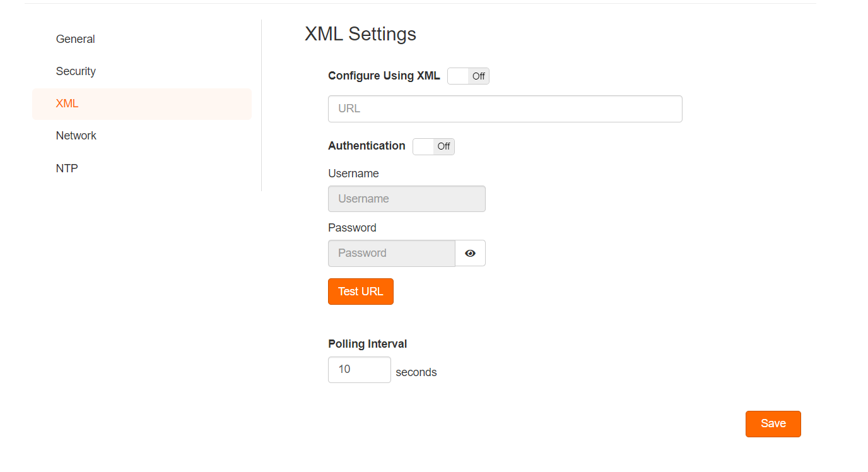Viewport: 868px width, 472px height.
Task: Select the Polling Interval value box
Action: pyautogui.click(x=360, y=370)
